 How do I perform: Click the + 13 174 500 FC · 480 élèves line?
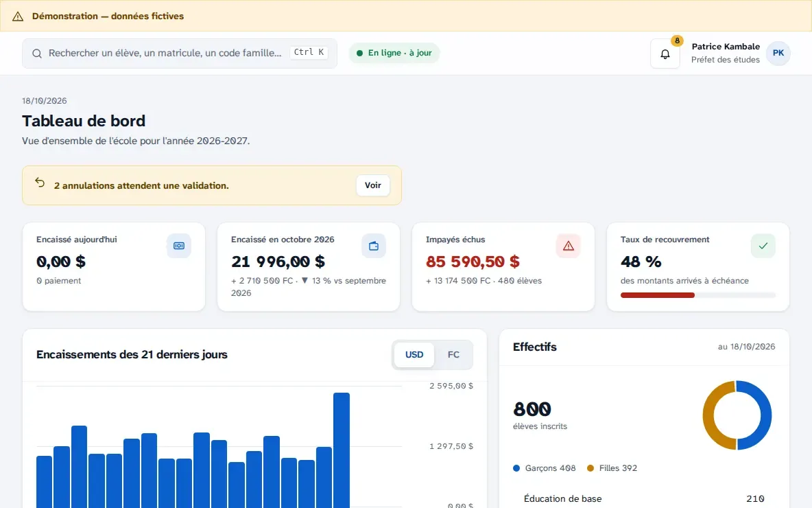(x=483, y=281)
